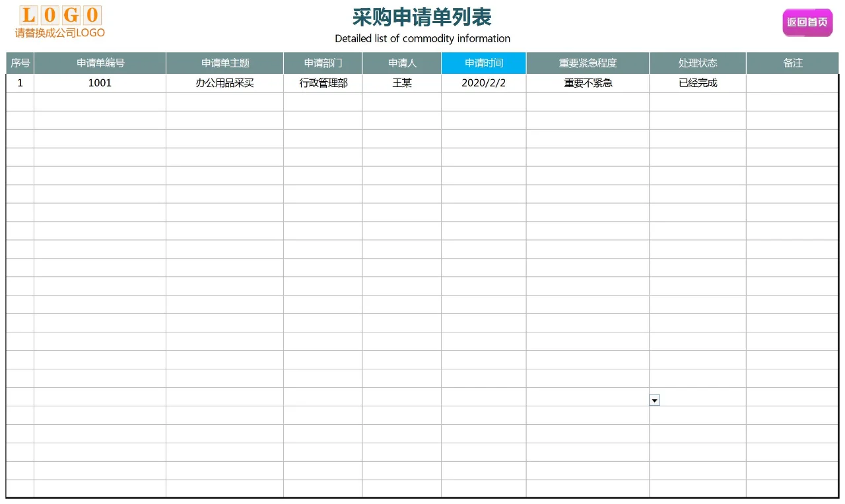Viewport: 845px width, 504px height.
Task: Select the 申请部门 column header
Action: click(323, 63)
